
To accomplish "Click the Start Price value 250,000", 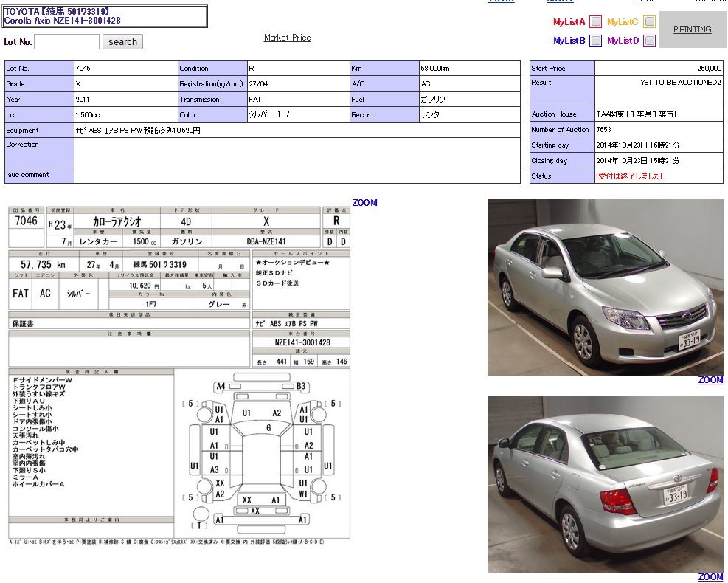I will coord(708,68).
